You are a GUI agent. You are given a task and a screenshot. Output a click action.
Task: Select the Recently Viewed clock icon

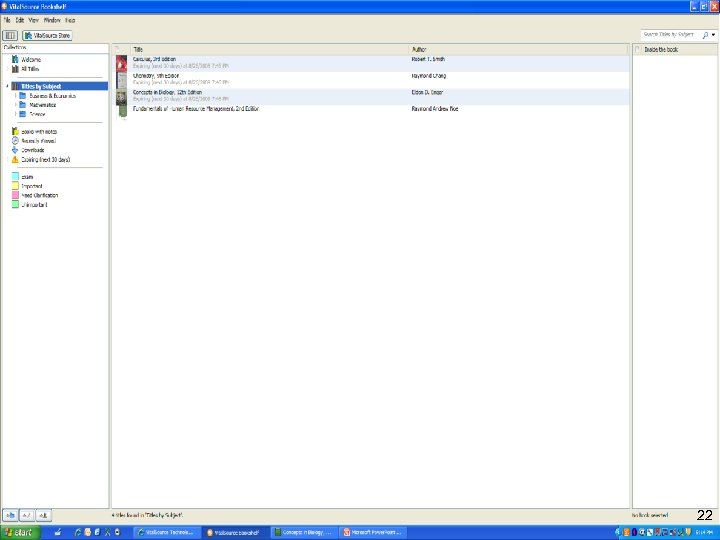pyautogui.click(x=15, y=141)
